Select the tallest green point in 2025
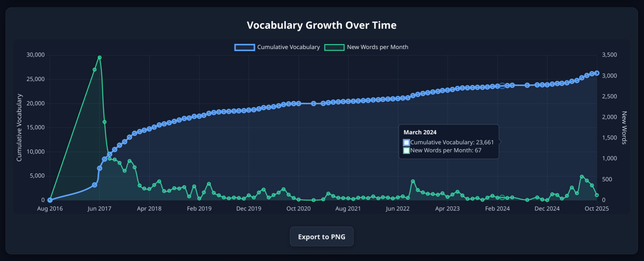Viewport: 644px width, 261px height. (x=582, y=177)
